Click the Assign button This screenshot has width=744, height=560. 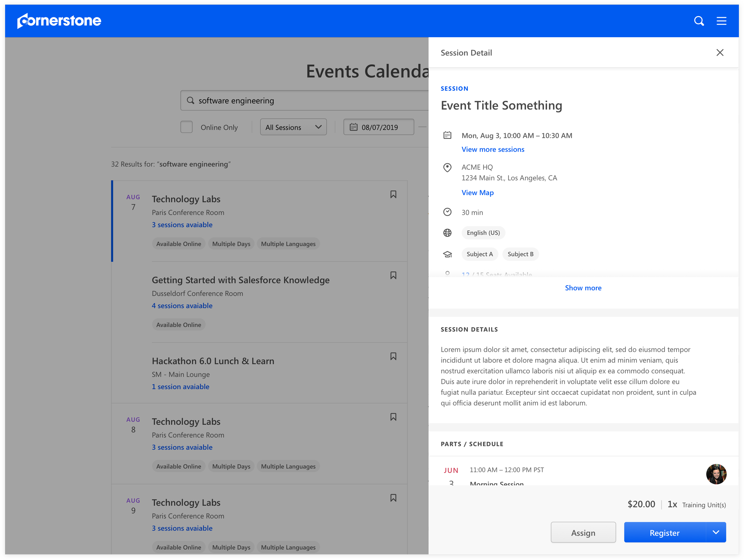[x=583, y=532]
